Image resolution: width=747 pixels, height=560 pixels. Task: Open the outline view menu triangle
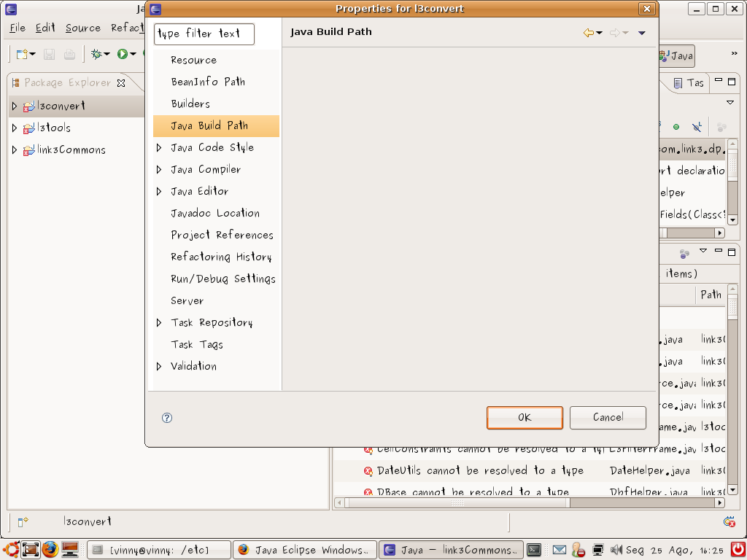(x=730, y=102)
